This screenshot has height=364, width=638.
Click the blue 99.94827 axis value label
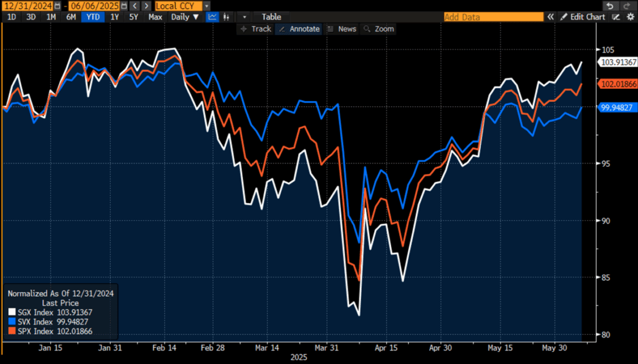coord(617,108)
